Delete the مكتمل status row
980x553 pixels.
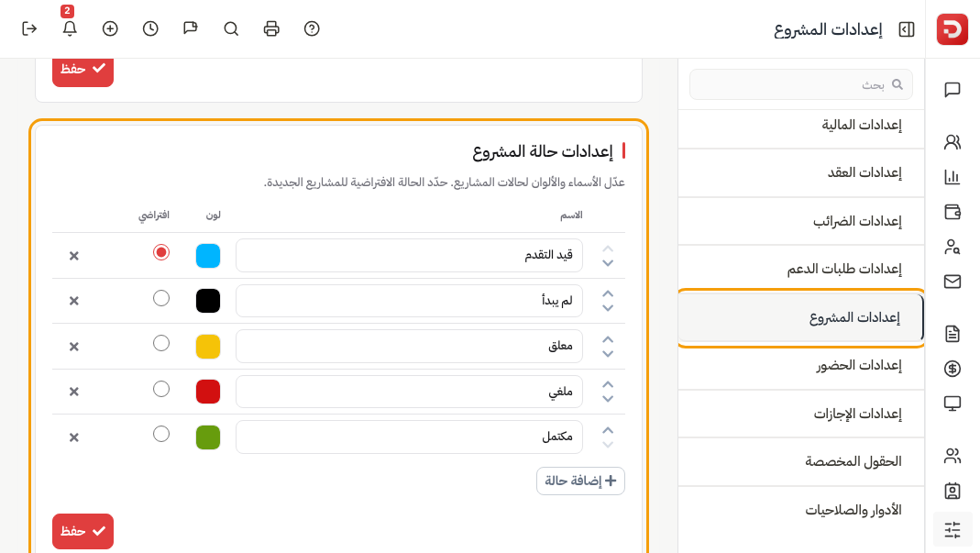coord(73,437)
